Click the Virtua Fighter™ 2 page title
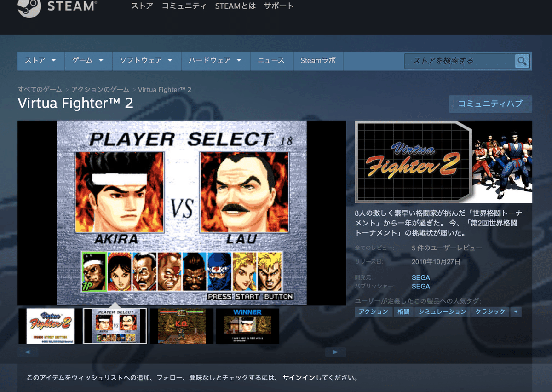Screen dimensions: 552x392 click(75, 103)
